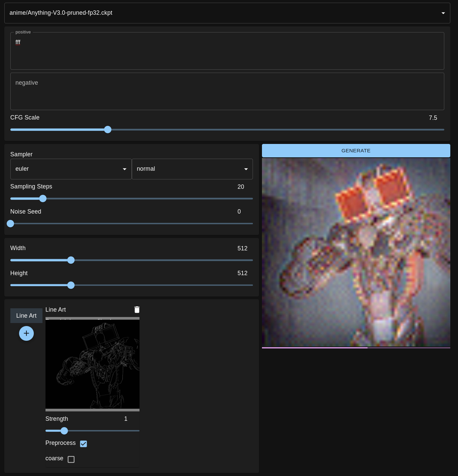Click the line art preview thumbnail
This screenshot has height=476, width=458.
pos(92,364)
